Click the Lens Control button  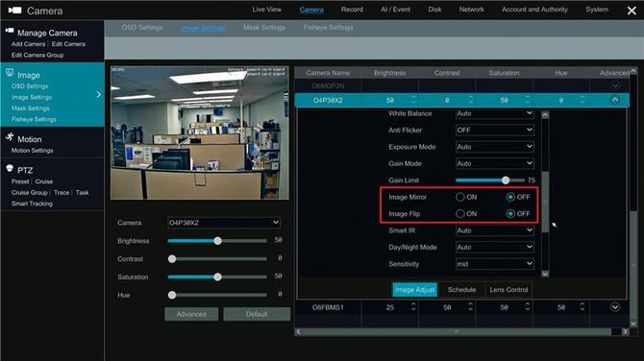(x=508, y=290)
